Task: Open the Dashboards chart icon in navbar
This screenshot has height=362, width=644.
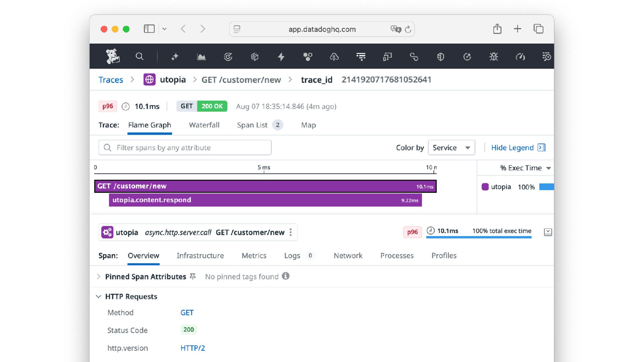Action: pyautogui.click(x=201, y=57)
